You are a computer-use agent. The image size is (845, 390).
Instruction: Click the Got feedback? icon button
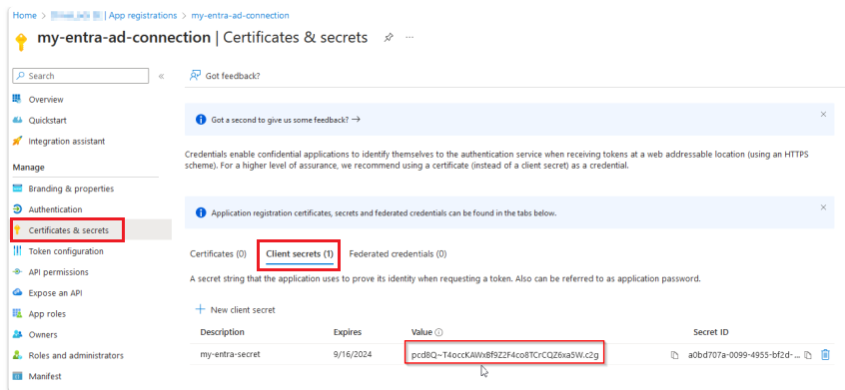click(195, 76)
